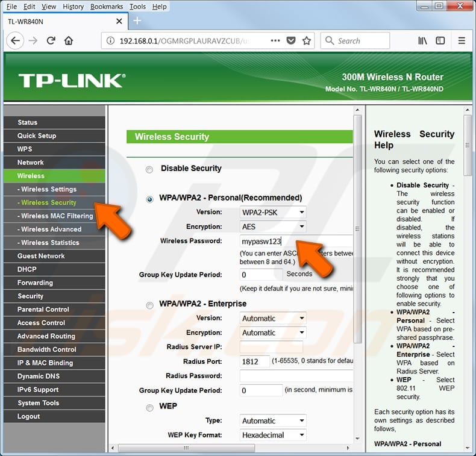Open the Help menu

click(160, 7)
